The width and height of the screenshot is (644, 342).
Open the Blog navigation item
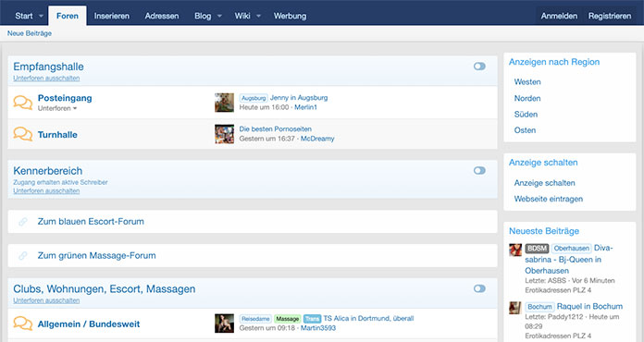tap(203, 16)
